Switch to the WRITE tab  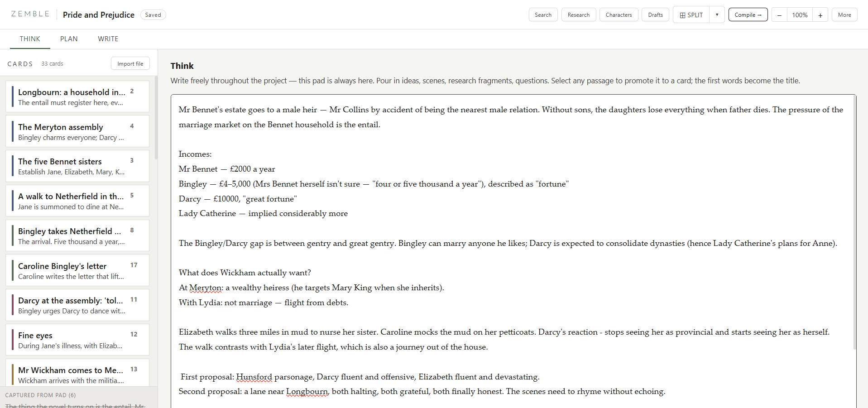point(108,39)
